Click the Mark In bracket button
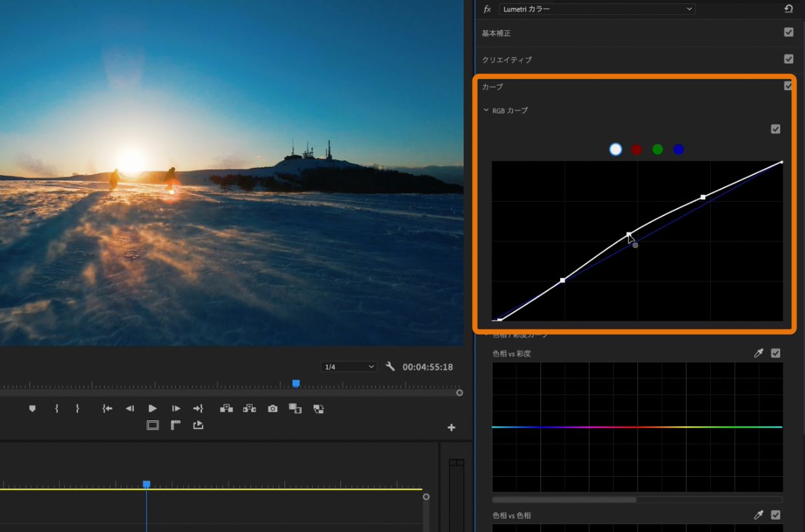 click(x=56, y=409)
